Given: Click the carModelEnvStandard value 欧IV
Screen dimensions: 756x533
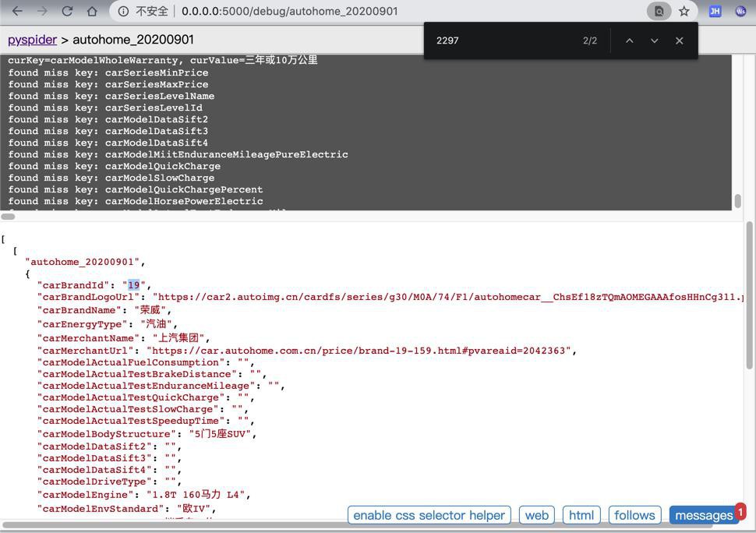Looking at the screenshot, I should [193, 508].
